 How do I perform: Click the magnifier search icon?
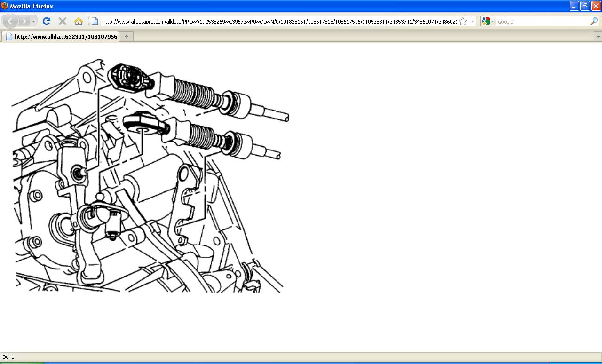coord(594,21)
